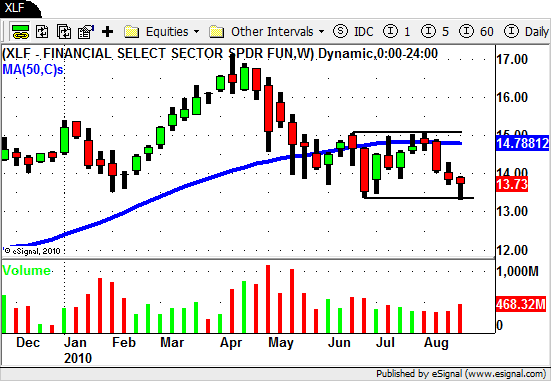Click the Dec label on time axis
The height and width of the screenshot is (381, 551).
pyautogui.click(x=28, y=342)
